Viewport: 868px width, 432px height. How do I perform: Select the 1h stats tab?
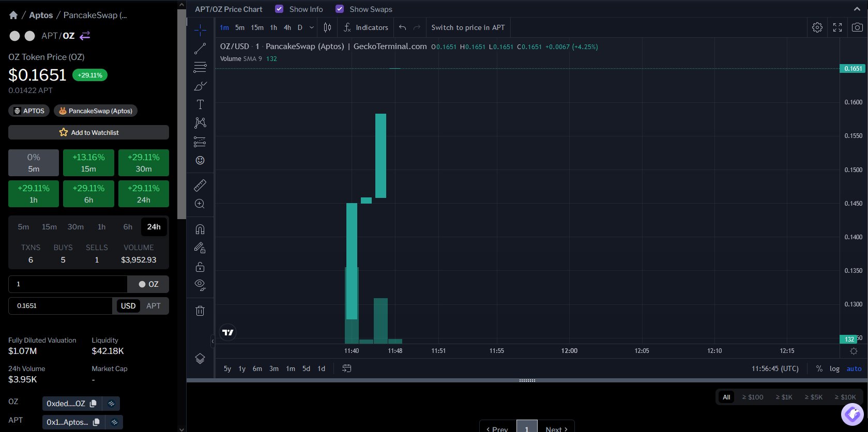[101, 227]
